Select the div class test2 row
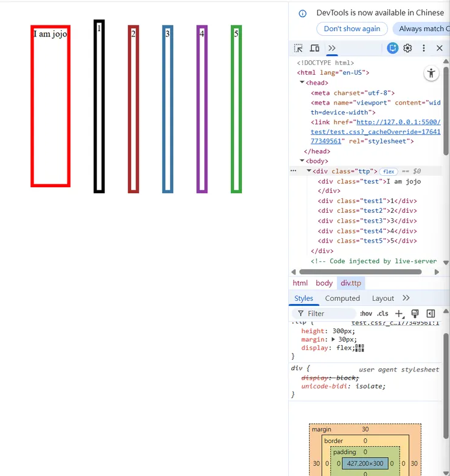 click(x=367, y=211)
